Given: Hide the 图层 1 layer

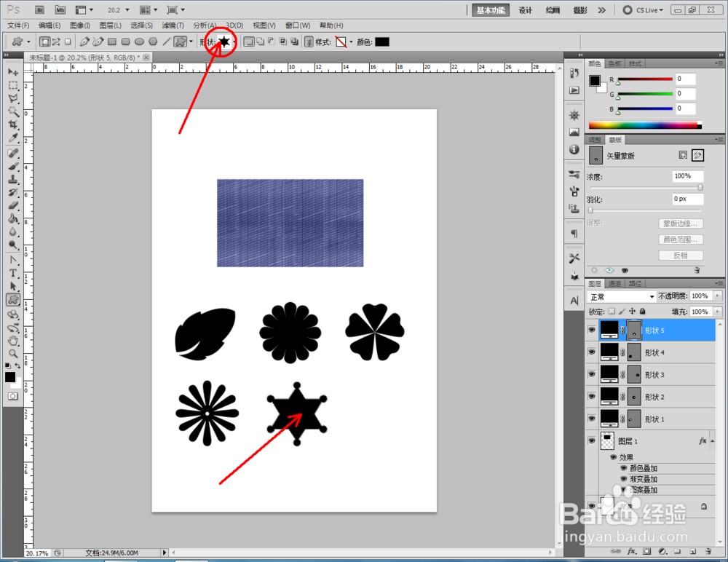Looking at the screenshot, I should click(x=591, y=440).
